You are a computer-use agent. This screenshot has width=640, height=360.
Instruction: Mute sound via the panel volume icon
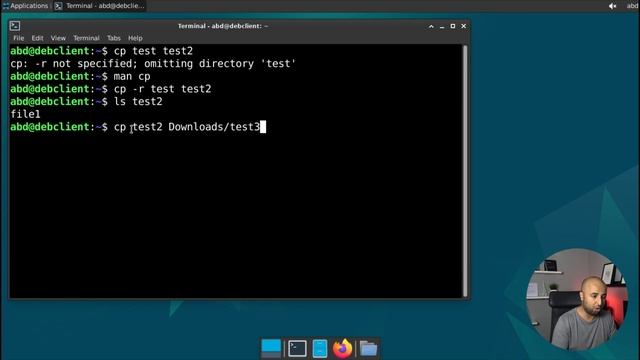612,6
